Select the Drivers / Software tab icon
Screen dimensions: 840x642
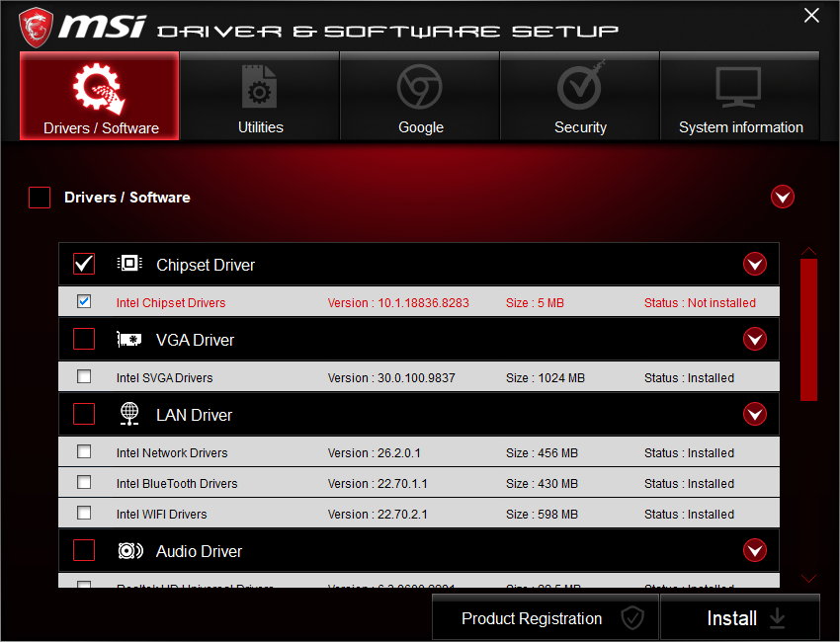pyautogui.click(x=99, y=87)
